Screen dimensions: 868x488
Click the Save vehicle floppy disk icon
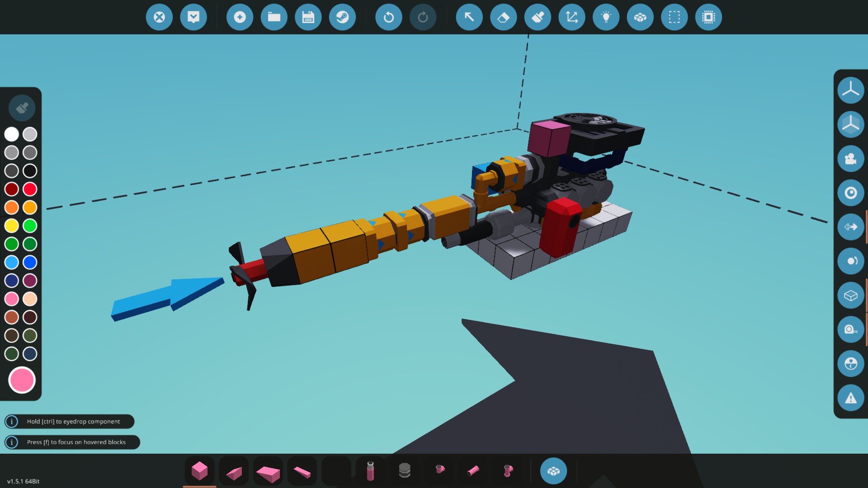308,17
